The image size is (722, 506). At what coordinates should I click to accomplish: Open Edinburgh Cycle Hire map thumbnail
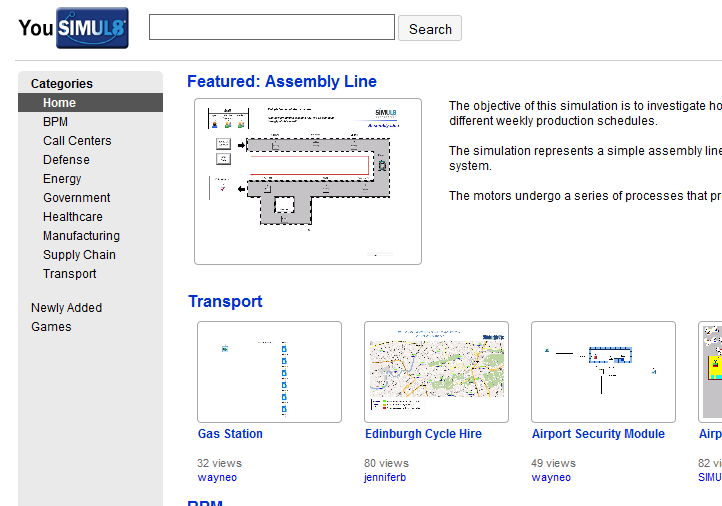click(x=436, y=372)
